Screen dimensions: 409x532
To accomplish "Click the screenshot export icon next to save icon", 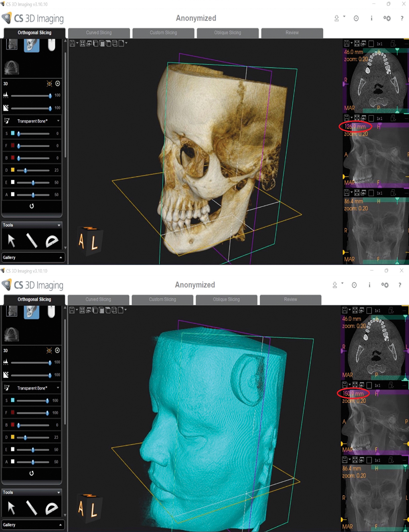I will 89,43.
